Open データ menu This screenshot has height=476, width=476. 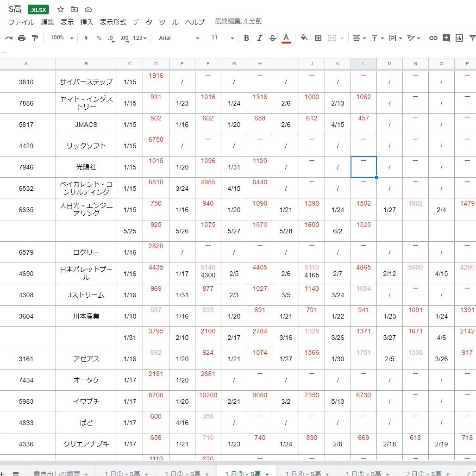point(143,22)
